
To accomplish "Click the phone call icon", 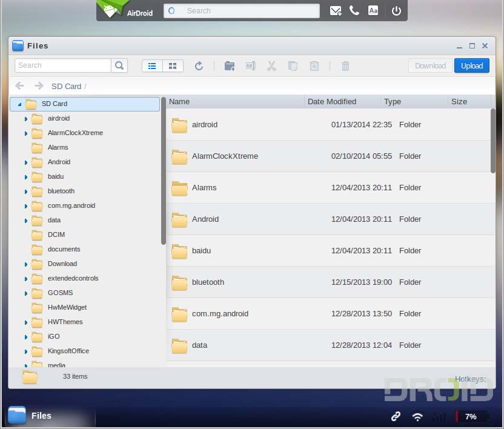I will (354, 11).
